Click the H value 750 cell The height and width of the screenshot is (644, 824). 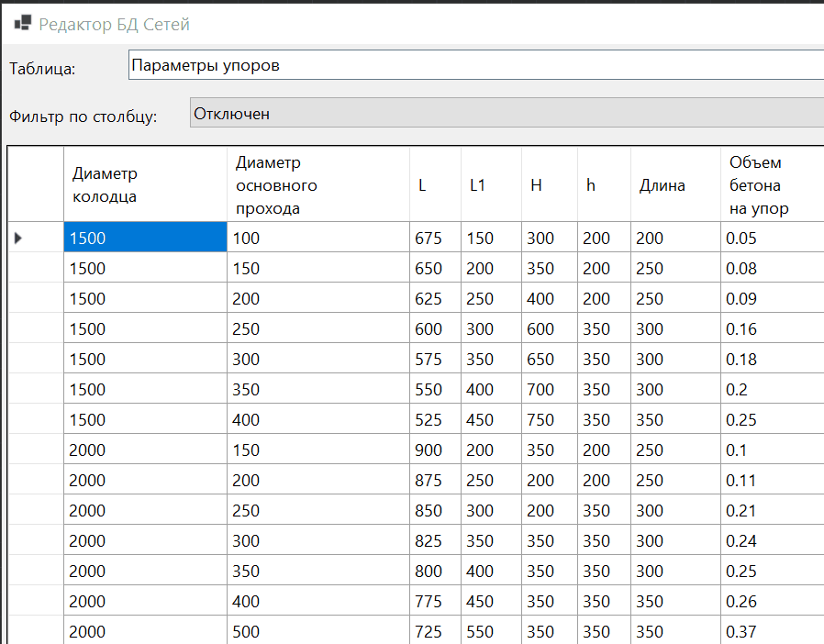click(549, 420)
